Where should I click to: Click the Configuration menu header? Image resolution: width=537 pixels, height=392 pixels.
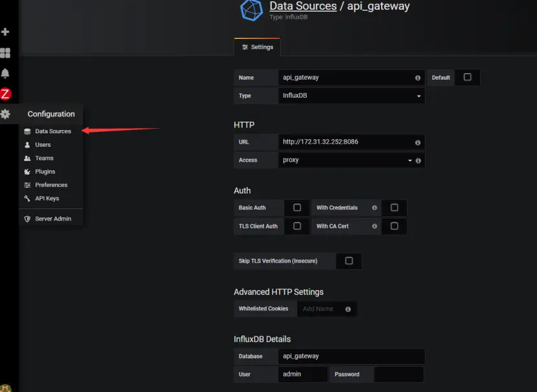coord(51,114)
